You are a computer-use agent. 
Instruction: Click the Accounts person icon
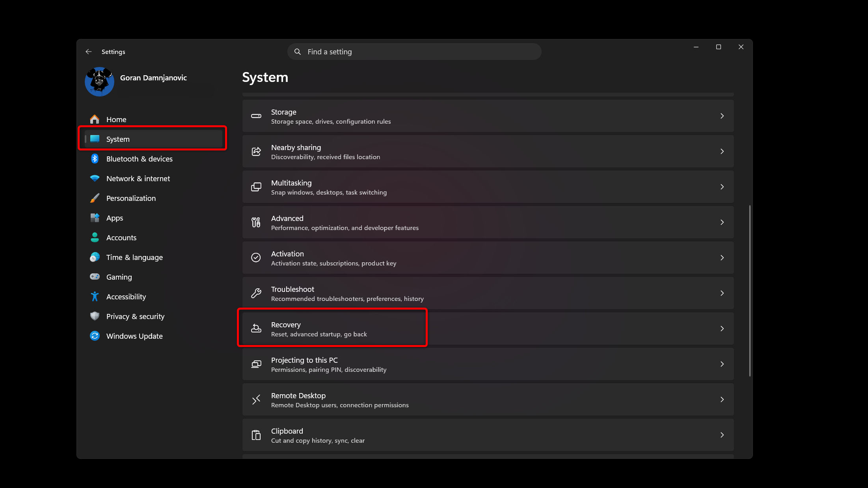(95, 238)
